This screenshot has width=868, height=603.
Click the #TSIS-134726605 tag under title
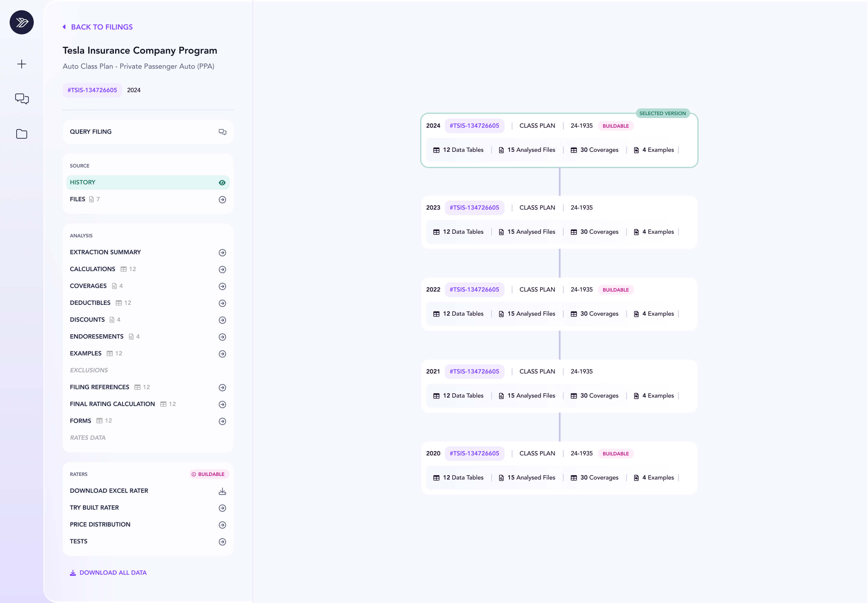pos(92,90)
